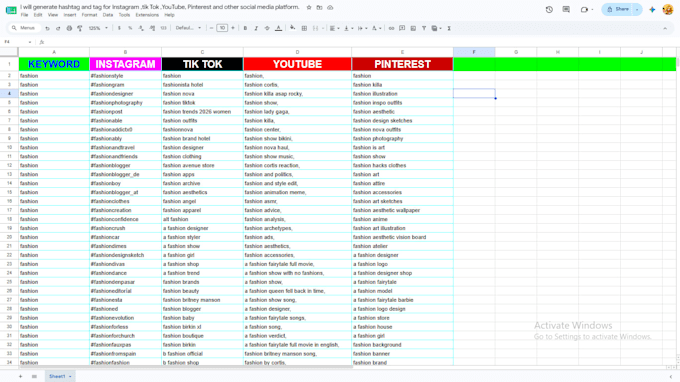The width and height of the screenshot is (680, 382).
Task: Toggle italic formatting
Action: click(x=256, y=28)
